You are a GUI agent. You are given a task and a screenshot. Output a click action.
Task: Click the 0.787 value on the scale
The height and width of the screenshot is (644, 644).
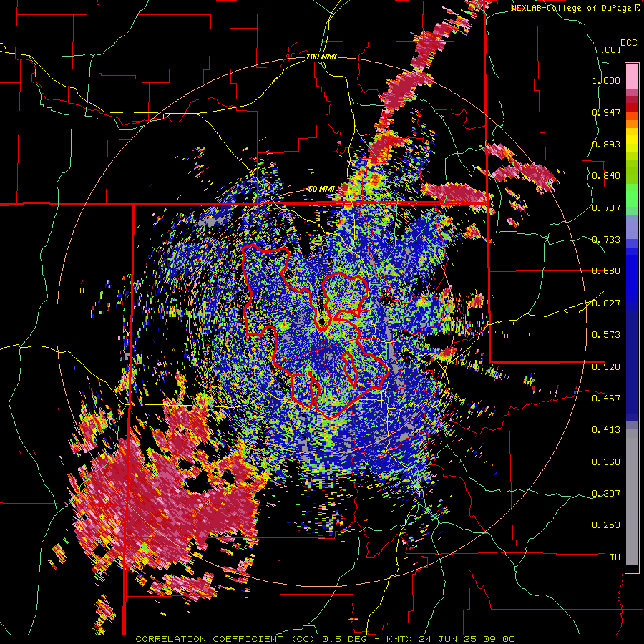point(606,208)
